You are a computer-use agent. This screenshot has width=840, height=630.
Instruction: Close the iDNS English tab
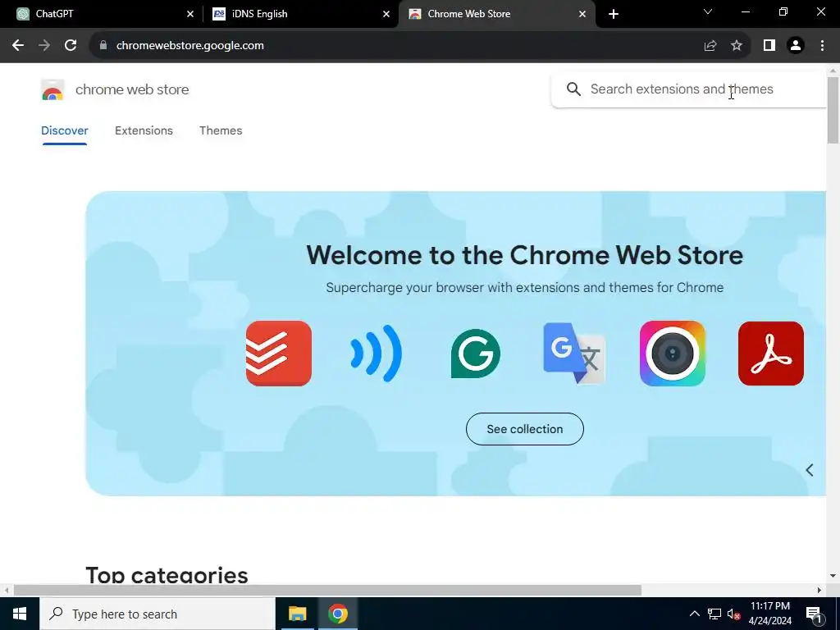[386, 14]
